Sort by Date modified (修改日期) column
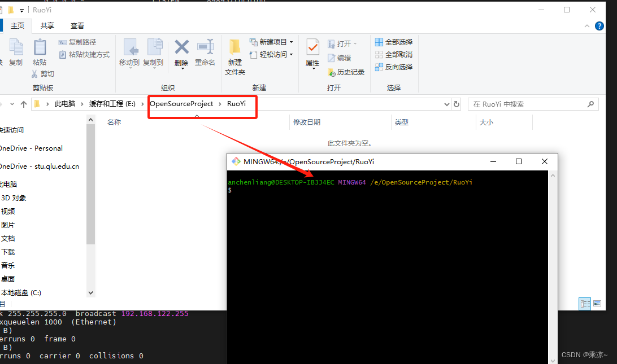The height and width of the screenshot is (364, 617). 307,122
